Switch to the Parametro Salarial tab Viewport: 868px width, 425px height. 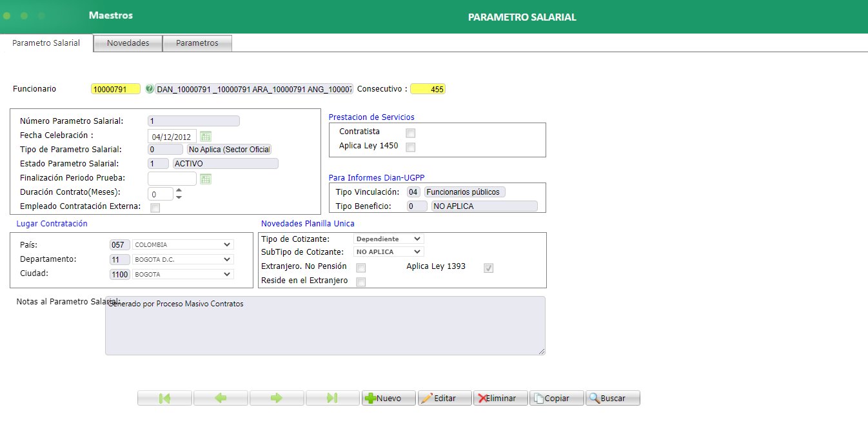click(x=46, y=43)
